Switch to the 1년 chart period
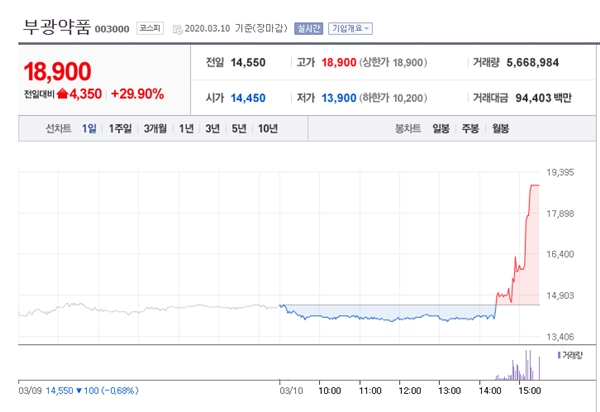The width and height of the screenshot is (600, 412). click(186, 129)
